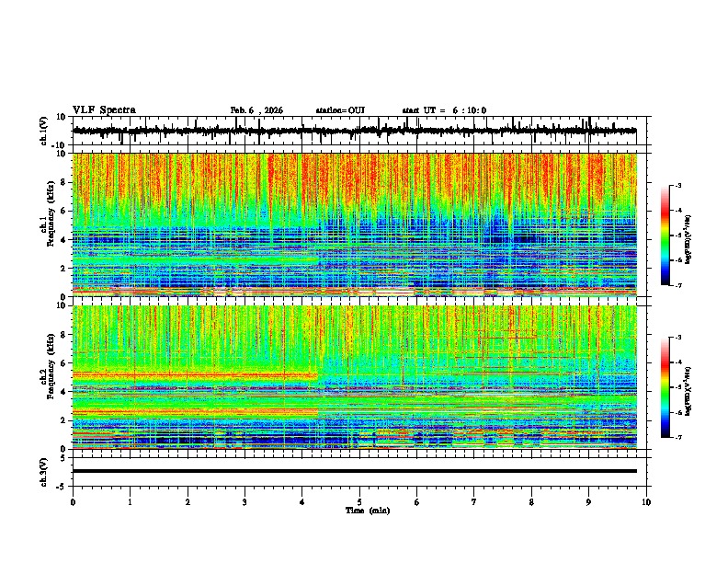Click the "8" kHz tick on ch.2 frequency axis
The width and height of the screenshot is (728, 563).
coord(63,335)
